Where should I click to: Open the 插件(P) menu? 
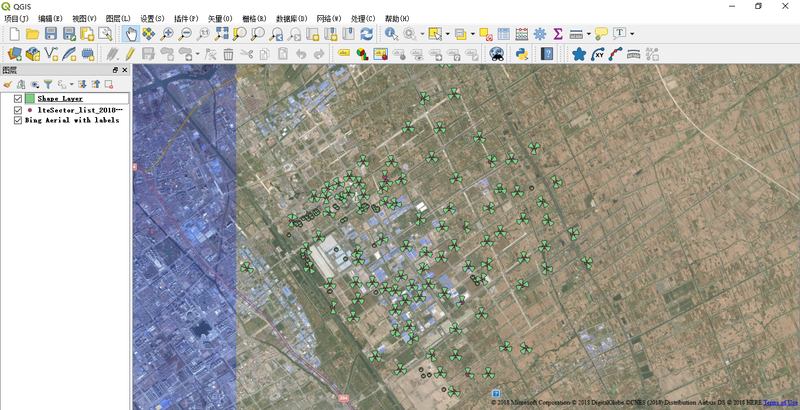click(x=186, y=19)
